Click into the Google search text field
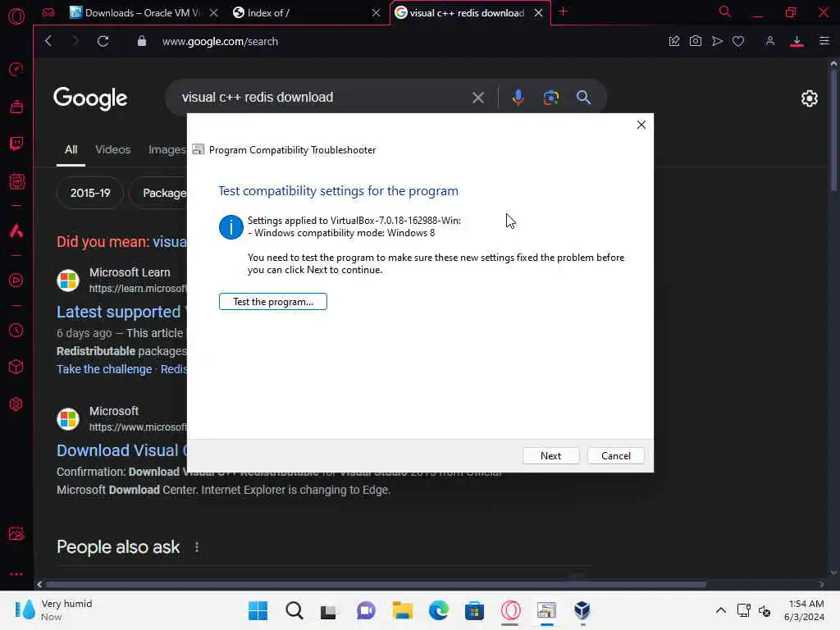Screen dimensions: 840x630 pos(322,97)
